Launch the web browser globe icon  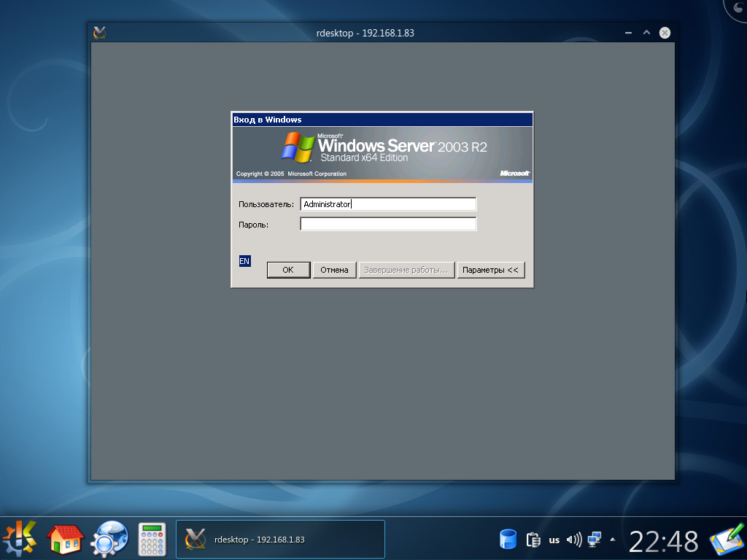[109, 539]
